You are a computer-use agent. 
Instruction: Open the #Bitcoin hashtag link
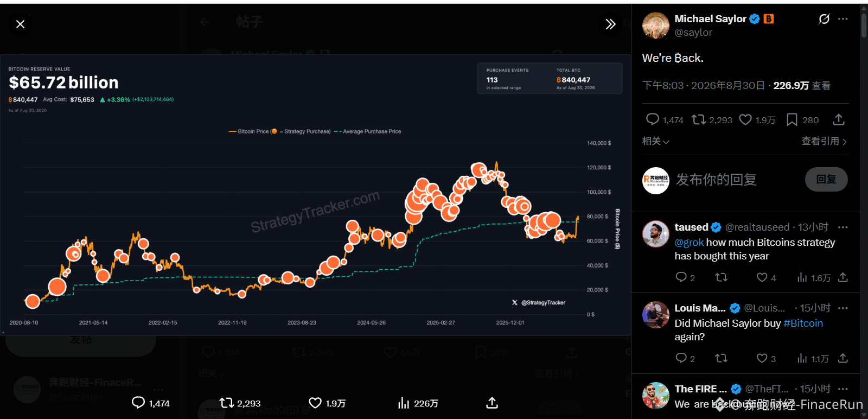(x=803, y=323)
